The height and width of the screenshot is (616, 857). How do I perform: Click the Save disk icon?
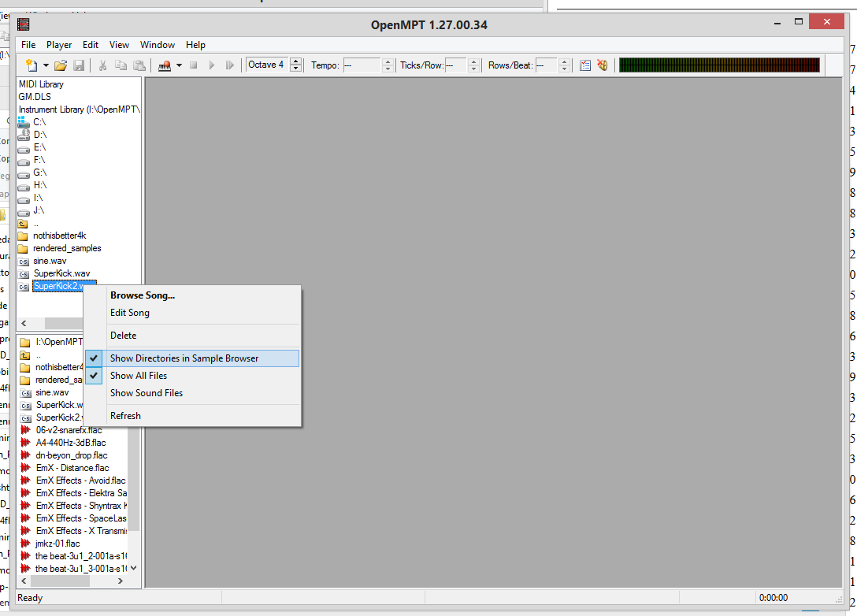click(79, 65)
